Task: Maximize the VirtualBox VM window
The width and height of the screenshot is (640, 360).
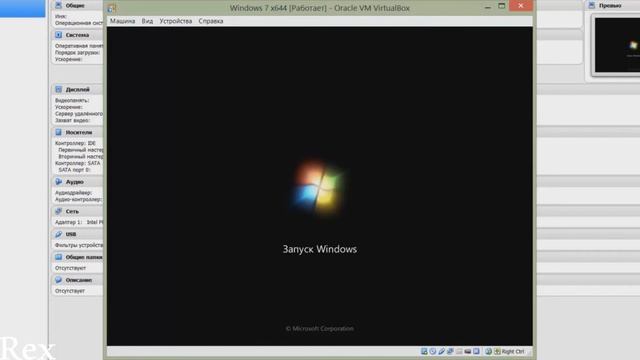Action: (x=502, y=6)
